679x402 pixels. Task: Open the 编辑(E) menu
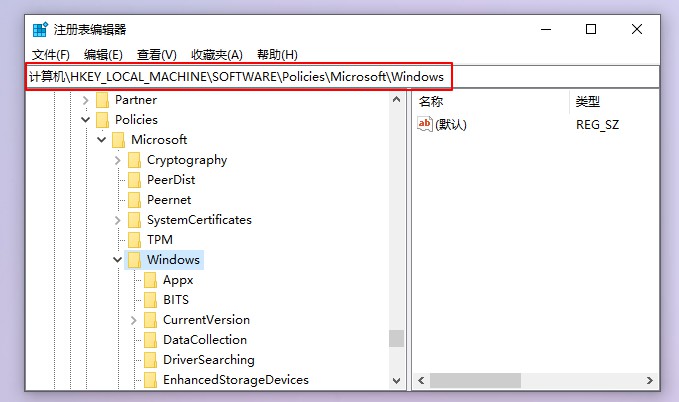pos(103,55)
